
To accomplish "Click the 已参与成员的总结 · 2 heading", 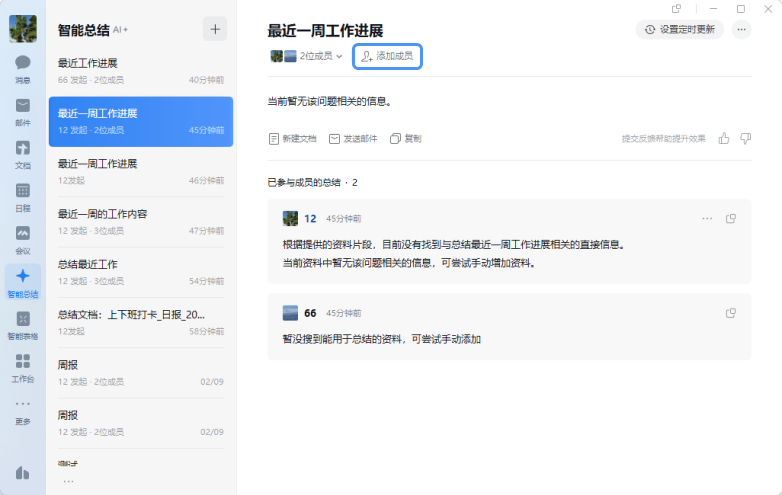I will pyautogui.click(x=312, y=182).
